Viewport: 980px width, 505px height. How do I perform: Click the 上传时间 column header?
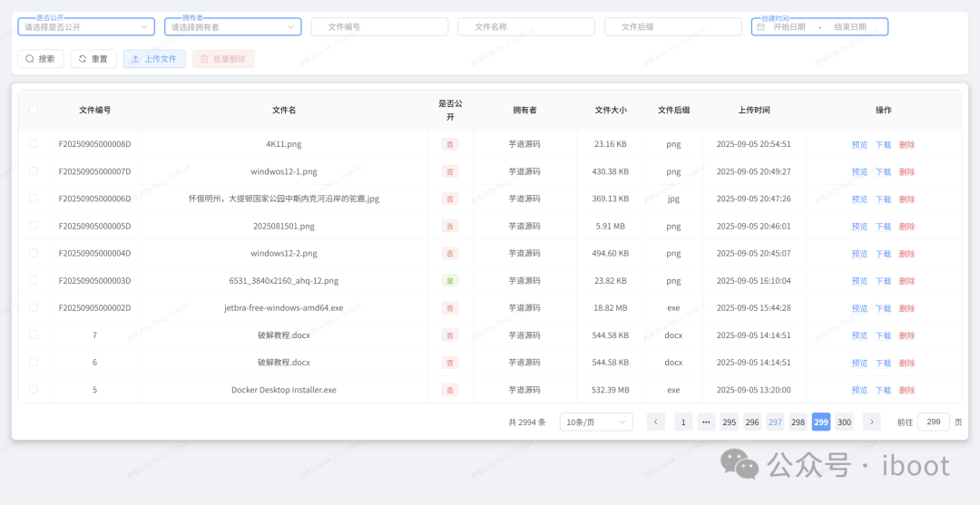tap(754, 110)
